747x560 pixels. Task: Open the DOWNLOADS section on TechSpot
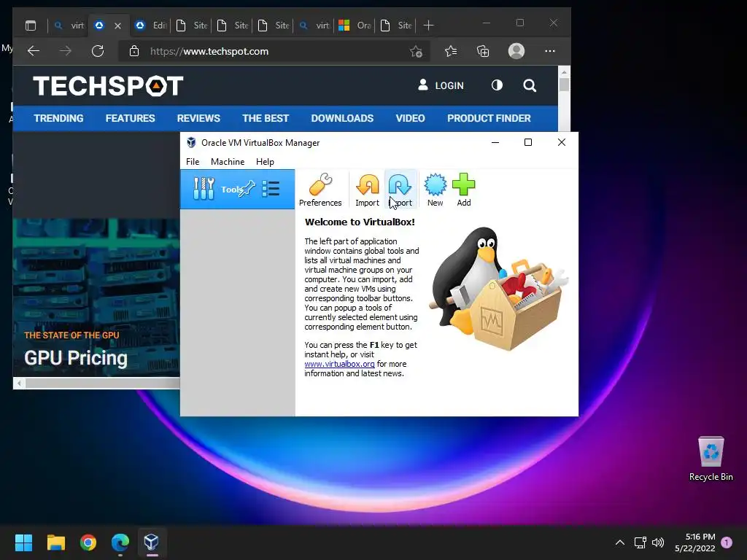(x=342, y=118)
